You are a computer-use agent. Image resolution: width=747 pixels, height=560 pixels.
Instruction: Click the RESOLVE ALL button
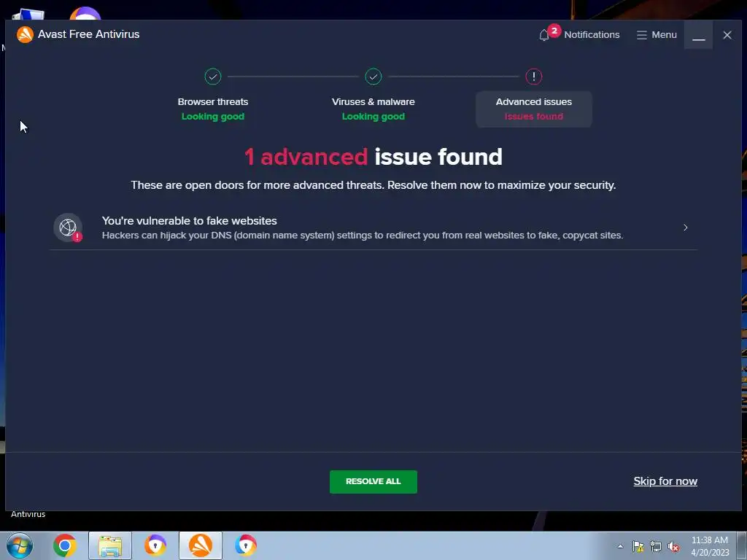[x=373, y=481]
